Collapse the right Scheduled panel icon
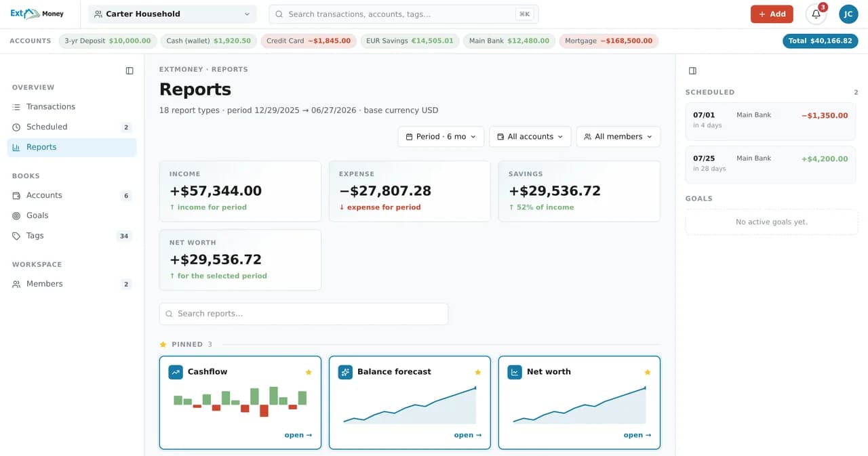The image size is (868, 456). coord(692,70)
